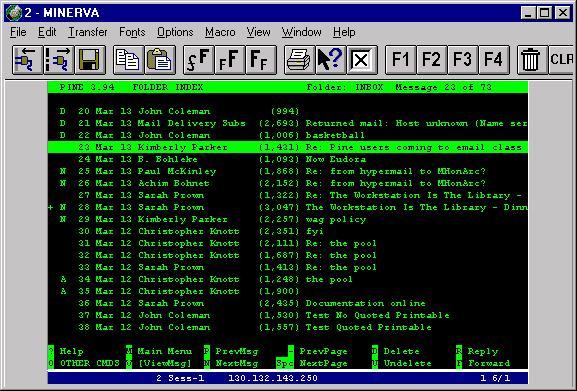
Task: Click the clipboard paste icon
Action: pyautogui.click(x=160, y=60)
